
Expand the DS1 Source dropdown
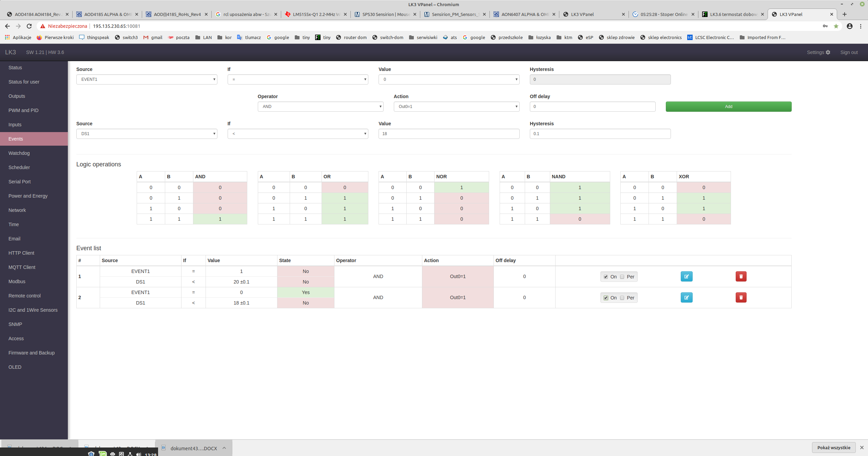147,134
